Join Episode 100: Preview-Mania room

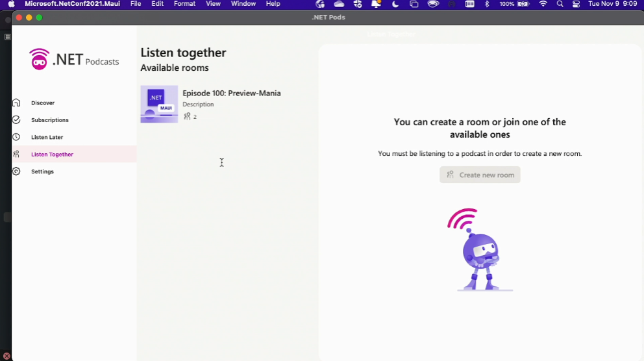click(232, 93)
